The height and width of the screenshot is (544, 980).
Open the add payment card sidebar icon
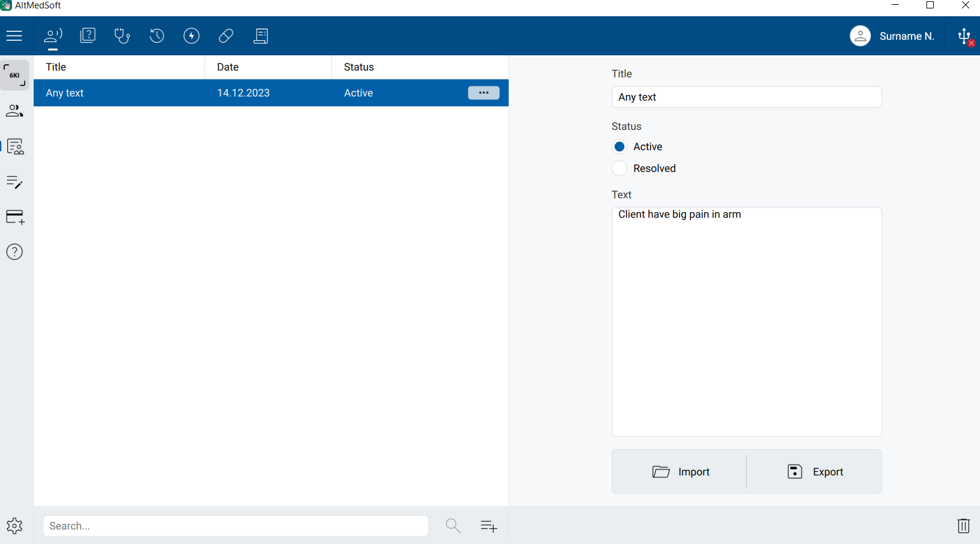tap(15, 217)
